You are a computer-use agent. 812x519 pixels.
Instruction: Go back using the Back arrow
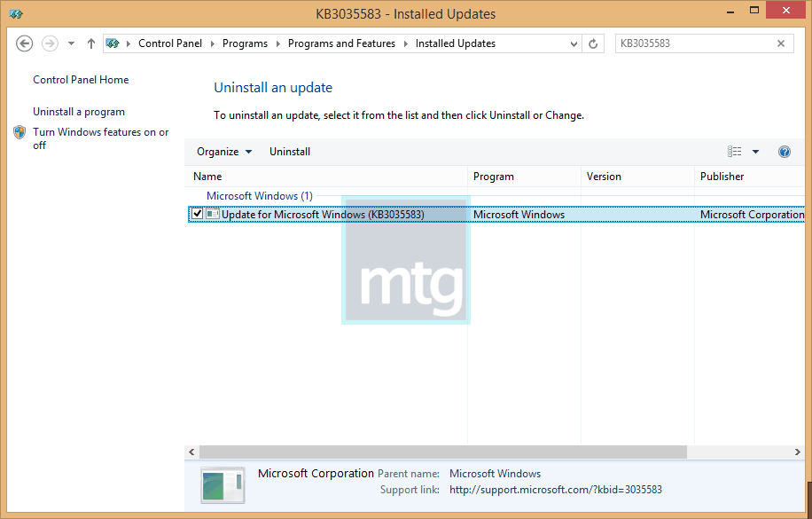tap(24, 43)
